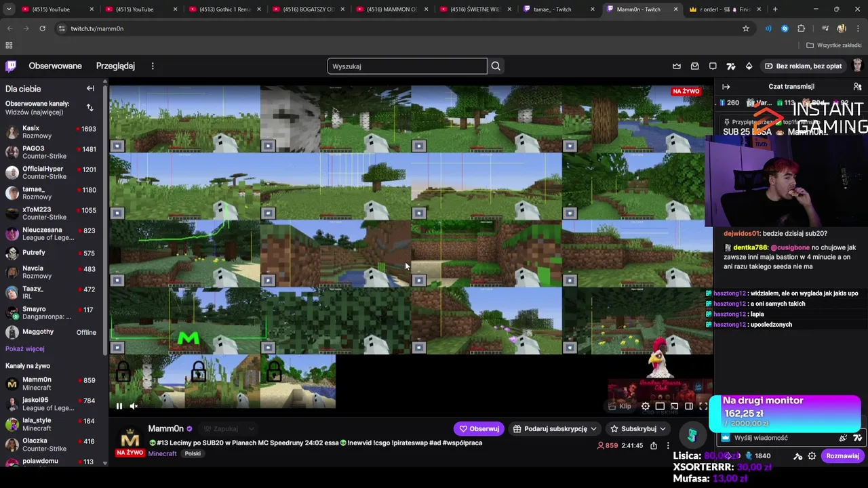Click the Wyszukaj search field

click(x=407, y=66)
